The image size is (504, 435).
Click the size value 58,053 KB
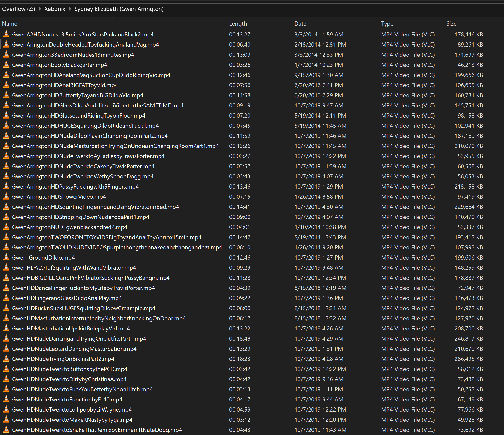470,176
